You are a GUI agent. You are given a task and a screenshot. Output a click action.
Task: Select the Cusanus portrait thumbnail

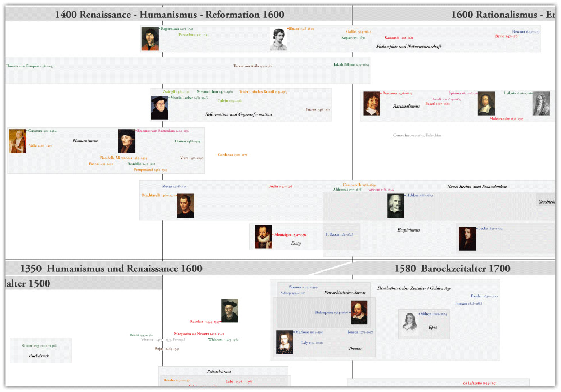(x=17, y=141)
